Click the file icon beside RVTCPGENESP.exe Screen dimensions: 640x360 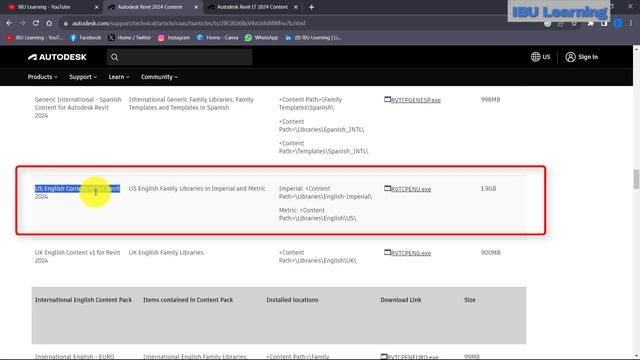point(387,99)
